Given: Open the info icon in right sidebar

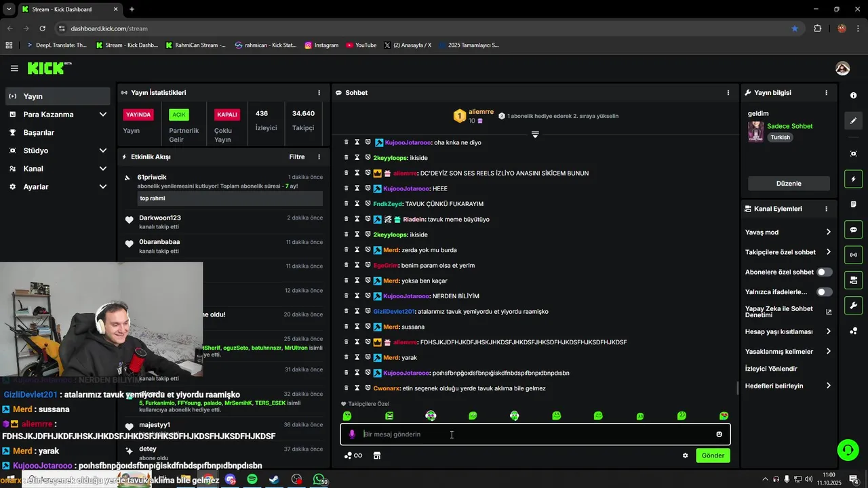Looking at the screenshot, I should pos(853,96).
